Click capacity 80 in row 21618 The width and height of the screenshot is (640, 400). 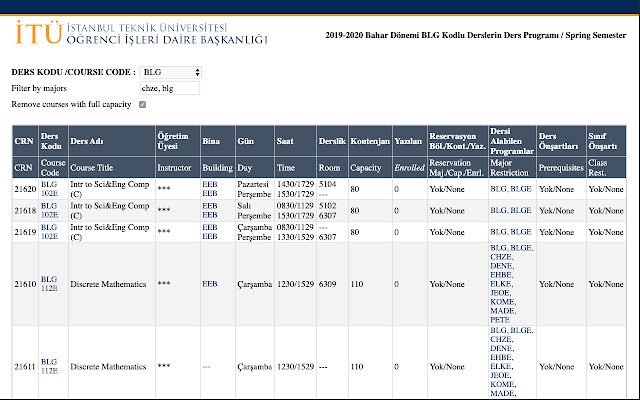coord(355,211)
